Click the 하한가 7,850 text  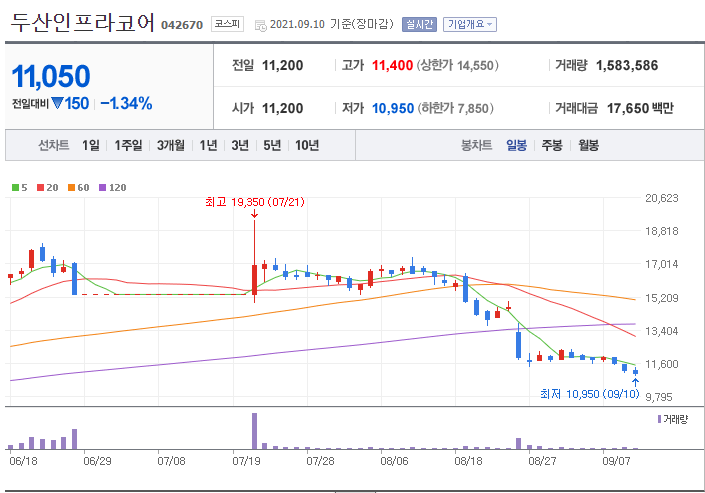tap(455, 108)
